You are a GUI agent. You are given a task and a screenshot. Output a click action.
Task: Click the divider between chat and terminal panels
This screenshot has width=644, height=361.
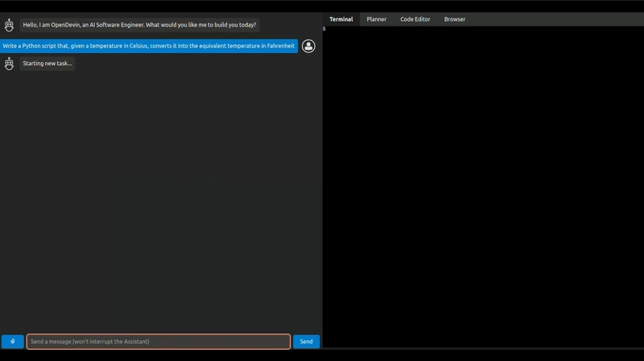(x=323, y=185)
